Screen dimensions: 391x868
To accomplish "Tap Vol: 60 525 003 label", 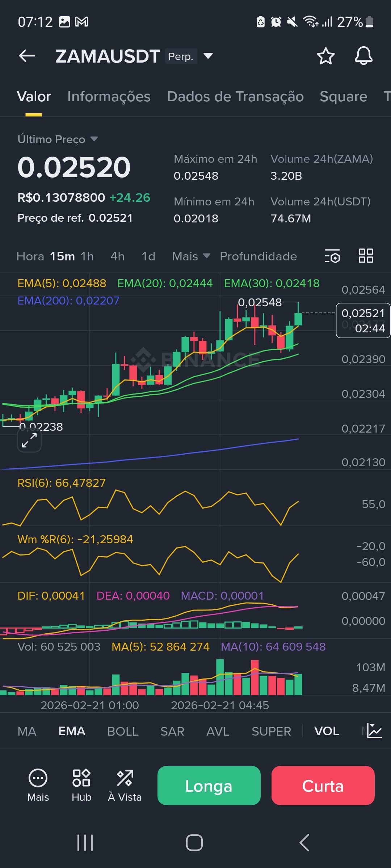I will (59, 647).
